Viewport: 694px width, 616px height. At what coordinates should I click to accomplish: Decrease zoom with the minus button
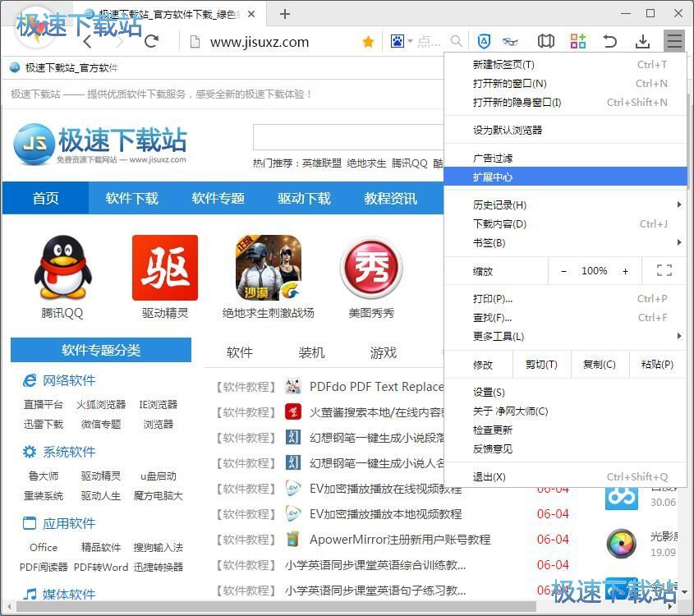563,271
